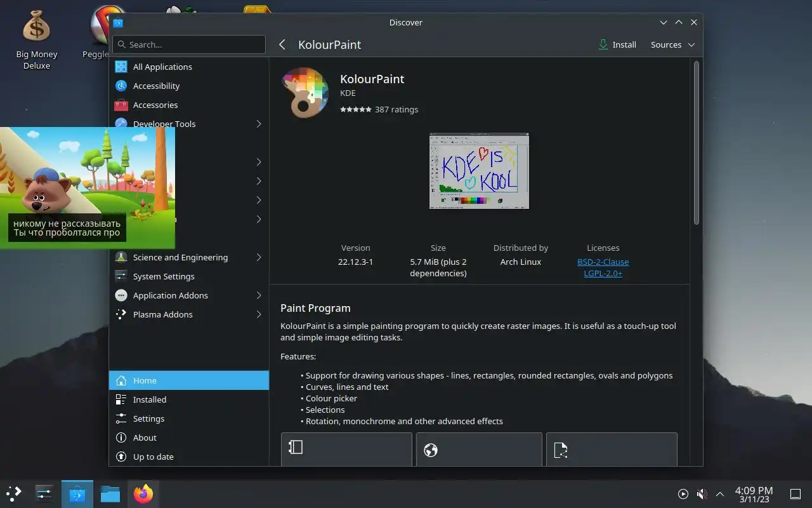Click the Paint Program heading

315,308
